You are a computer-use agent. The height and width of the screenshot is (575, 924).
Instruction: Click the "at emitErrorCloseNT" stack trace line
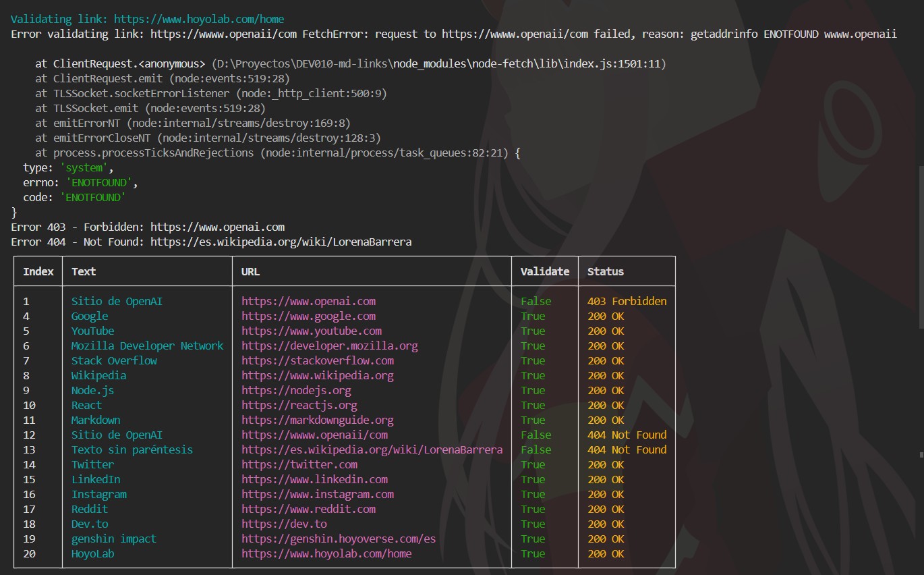pyautogui.click(x=208, y=138)
